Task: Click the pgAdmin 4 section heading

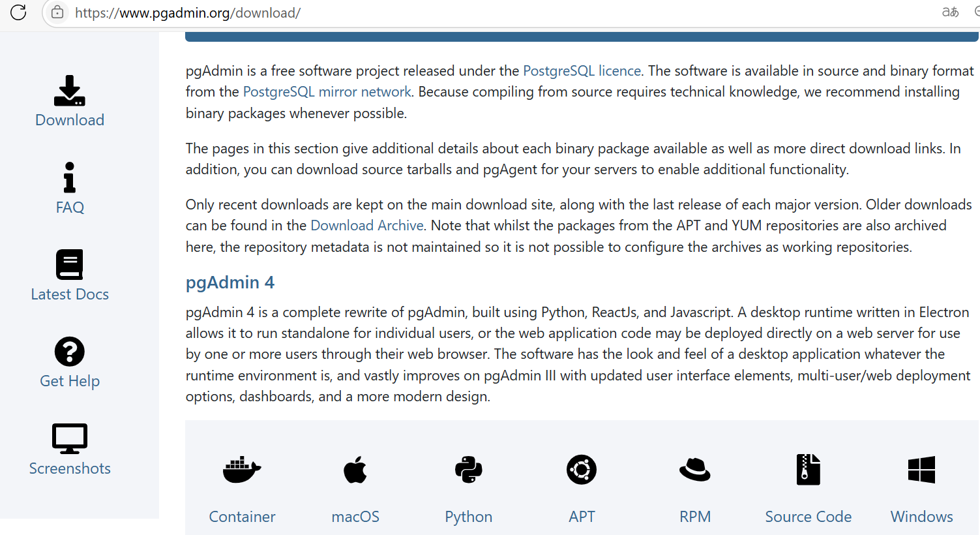Action: coord(230,283)
